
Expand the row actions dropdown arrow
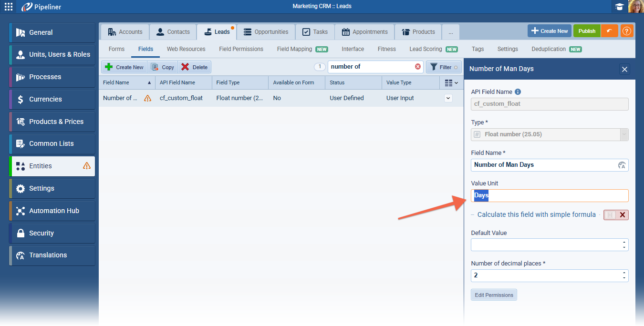(x=448, y=98)
